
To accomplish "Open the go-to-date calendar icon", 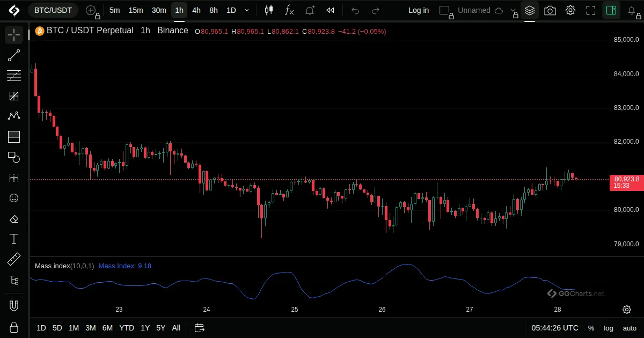I will pyautogui.click(x=200, y=328).
